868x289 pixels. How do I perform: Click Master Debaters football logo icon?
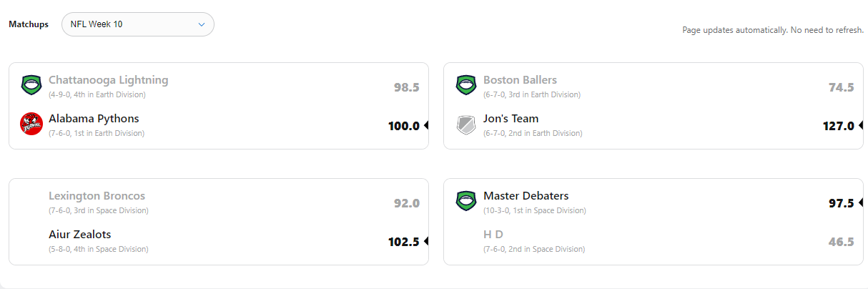click(x=466, y=201)
